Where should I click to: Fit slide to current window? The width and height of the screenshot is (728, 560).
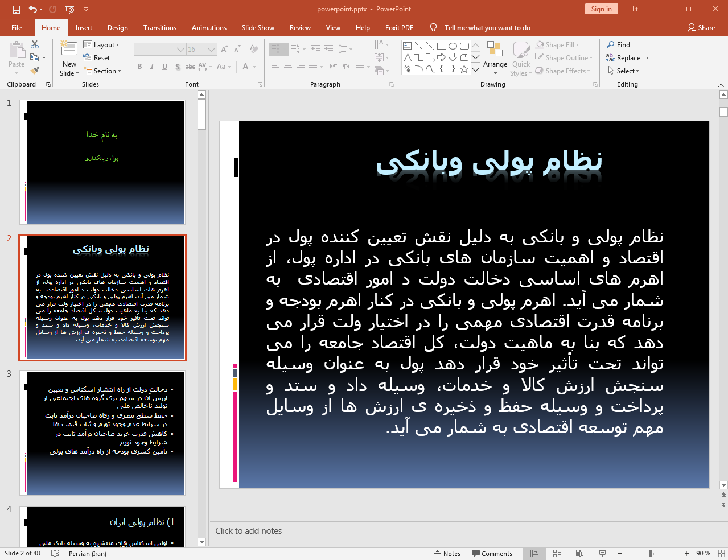(721, 554)
